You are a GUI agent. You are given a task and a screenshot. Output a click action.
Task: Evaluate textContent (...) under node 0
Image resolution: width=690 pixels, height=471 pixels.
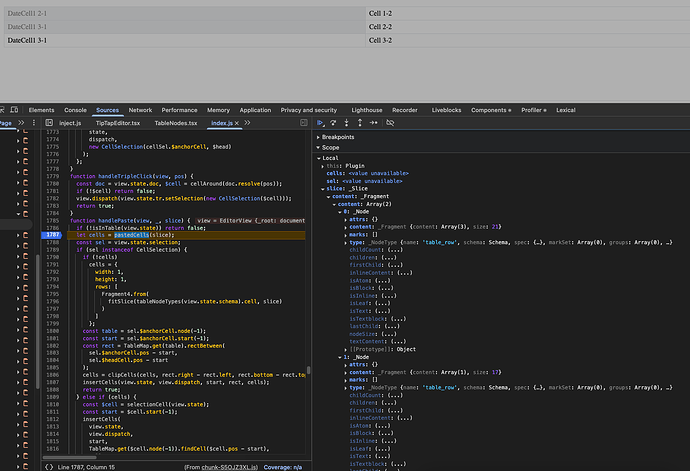tap(378, 342)
